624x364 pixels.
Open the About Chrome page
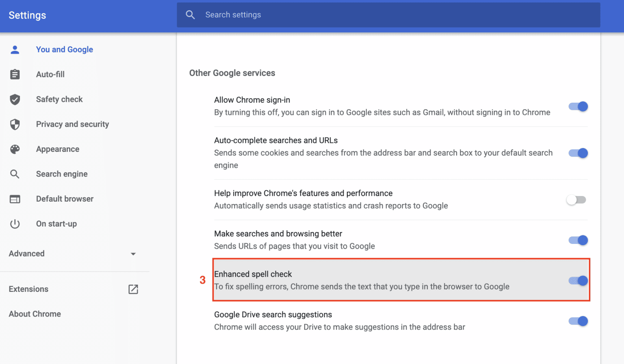click(x=35, y=314)
